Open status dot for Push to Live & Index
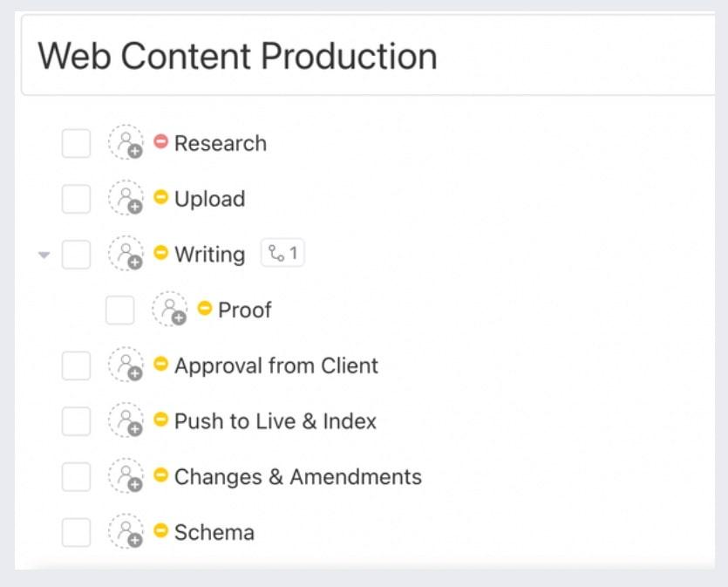728x587 pixels. point(160,420)
